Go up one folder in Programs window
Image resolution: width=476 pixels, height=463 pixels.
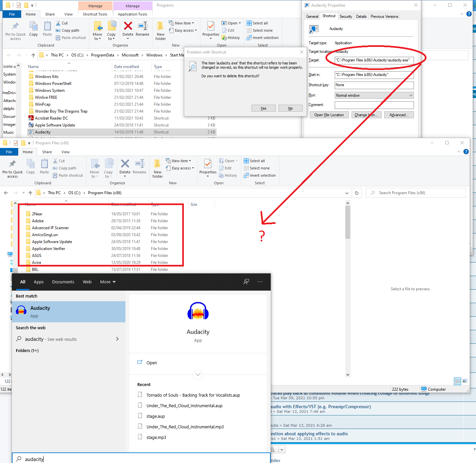(x=33, y=55)
